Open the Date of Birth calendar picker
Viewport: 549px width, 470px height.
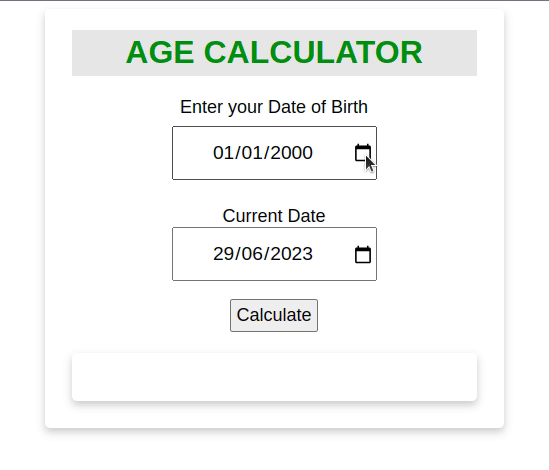point(363,153)
